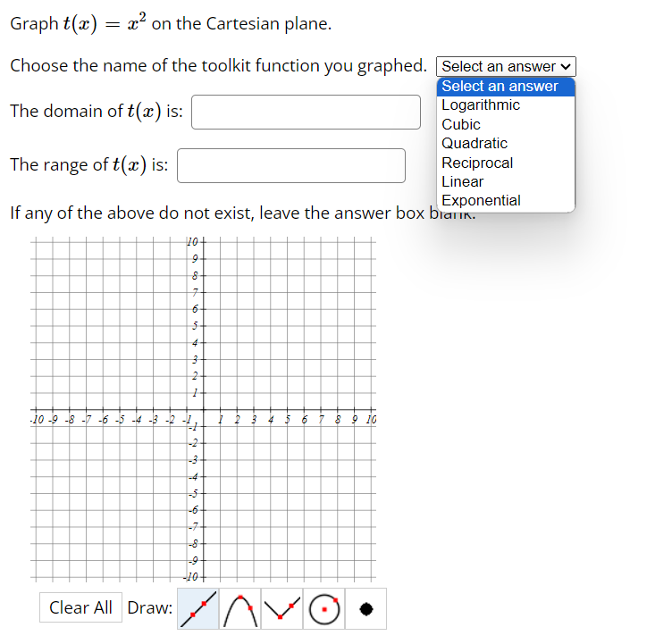Select the absolute value V-shape tool

pyautogui.click(x=282, y=609)
